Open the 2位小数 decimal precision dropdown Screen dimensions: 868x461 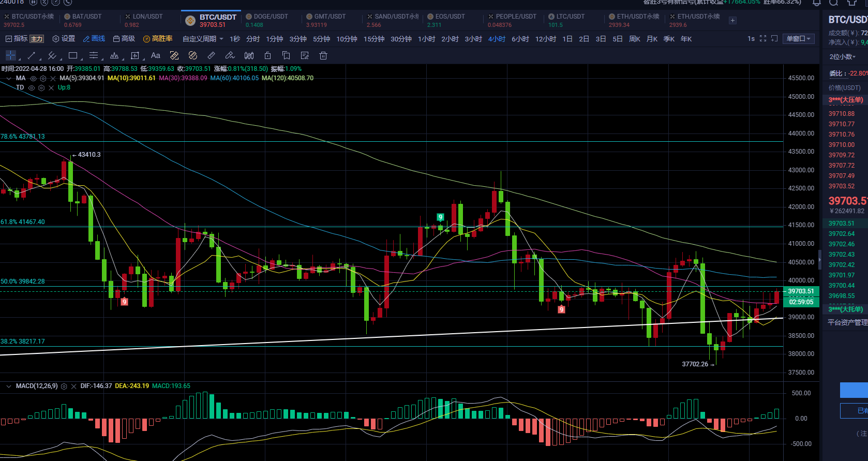[x=842, y=57]
